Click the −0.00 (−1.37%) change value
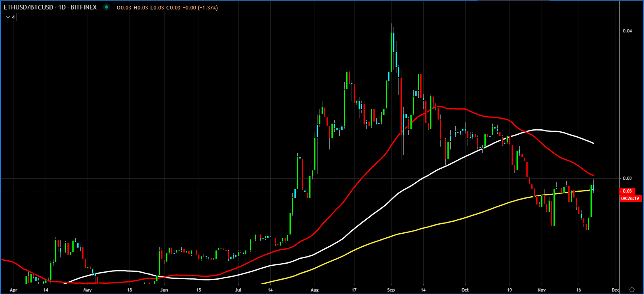The height and width of the screenshot is (294, 644). [200, 7]
